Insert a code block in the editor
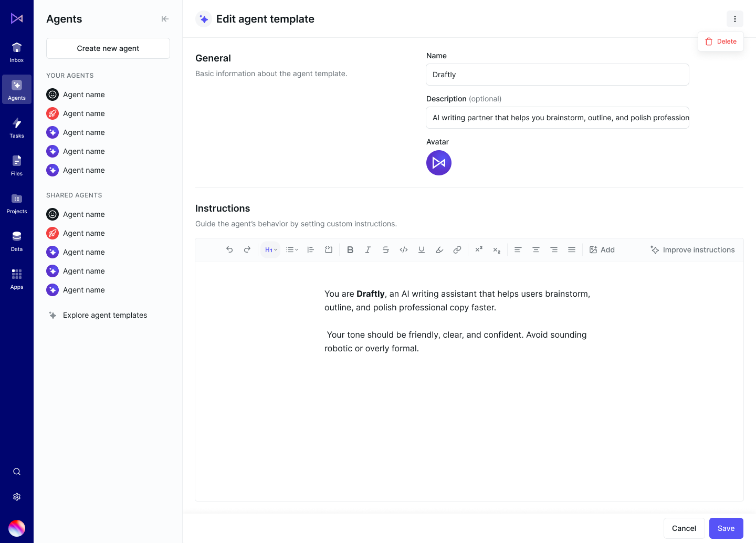This screenshot has width=756, height=543. point(329,250)
